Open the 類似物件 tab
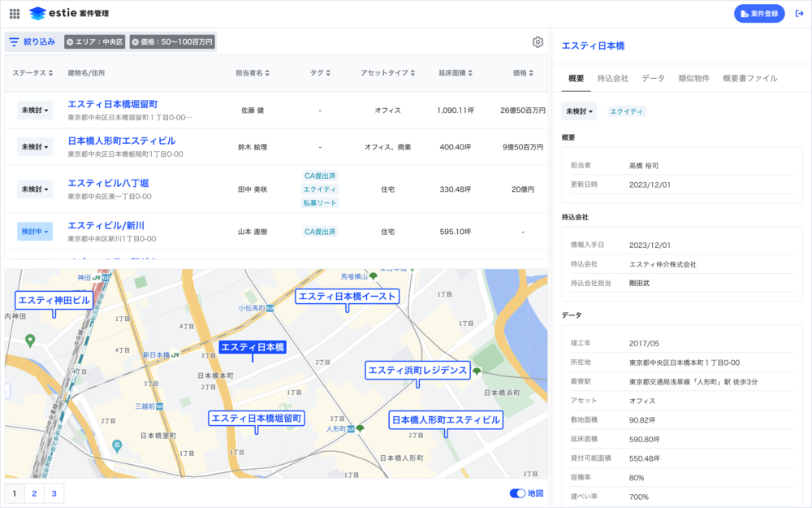Screen dimensions: 812x508 point(693,79)
